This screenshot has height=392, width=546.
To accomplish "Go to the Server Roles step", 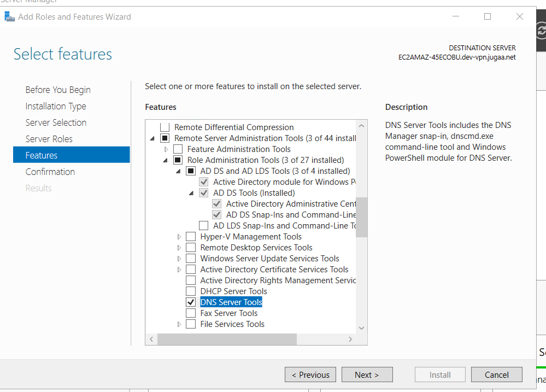I will tap(49, 139).
